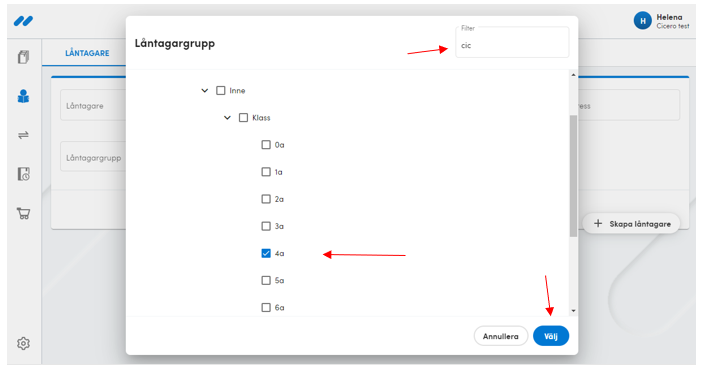Image resolution: width=701 pixels, height=368 pixels.
Task: Enable the 6a class checkbox
Action: [266, 308]
